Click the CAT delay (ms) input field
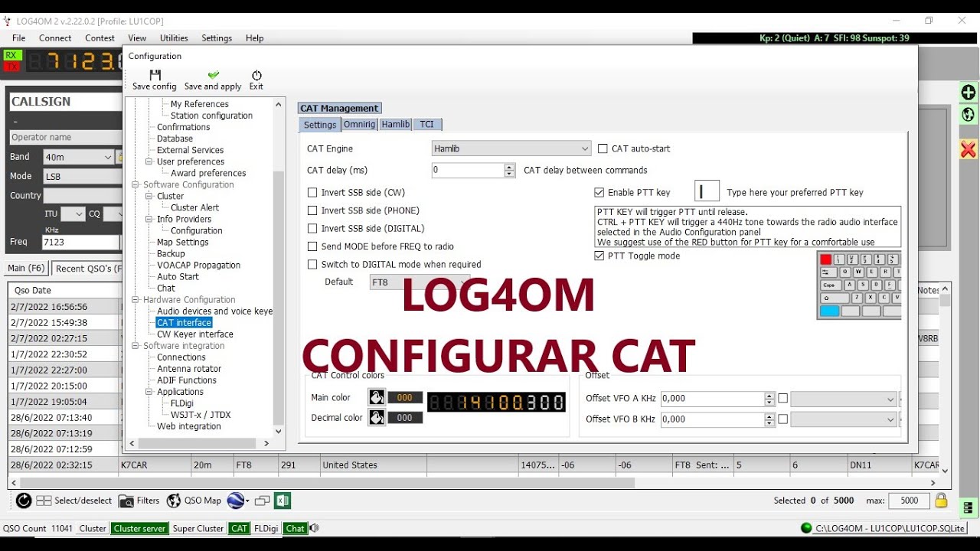The height and width of the screenshot is (551, 980). click(468, 170)
